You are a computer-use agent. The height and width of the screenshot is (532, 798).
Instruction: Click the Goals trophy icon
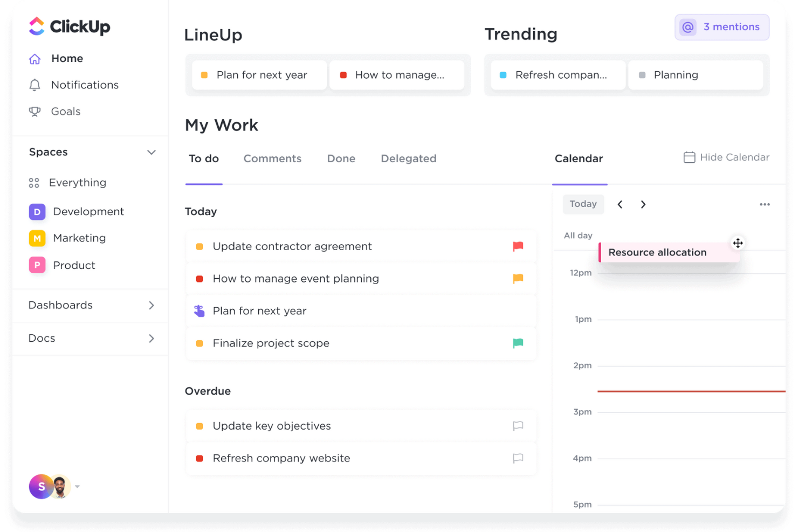point(35,112)
